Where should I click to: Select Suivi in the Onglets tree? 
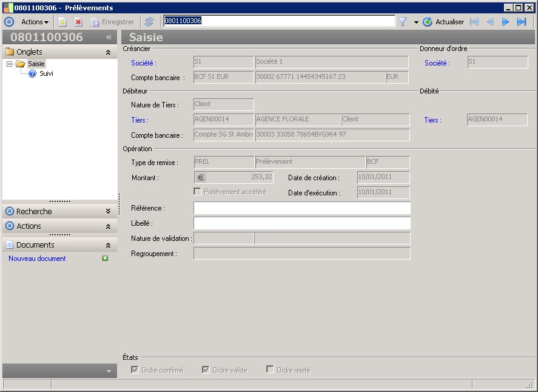point(46,73)
